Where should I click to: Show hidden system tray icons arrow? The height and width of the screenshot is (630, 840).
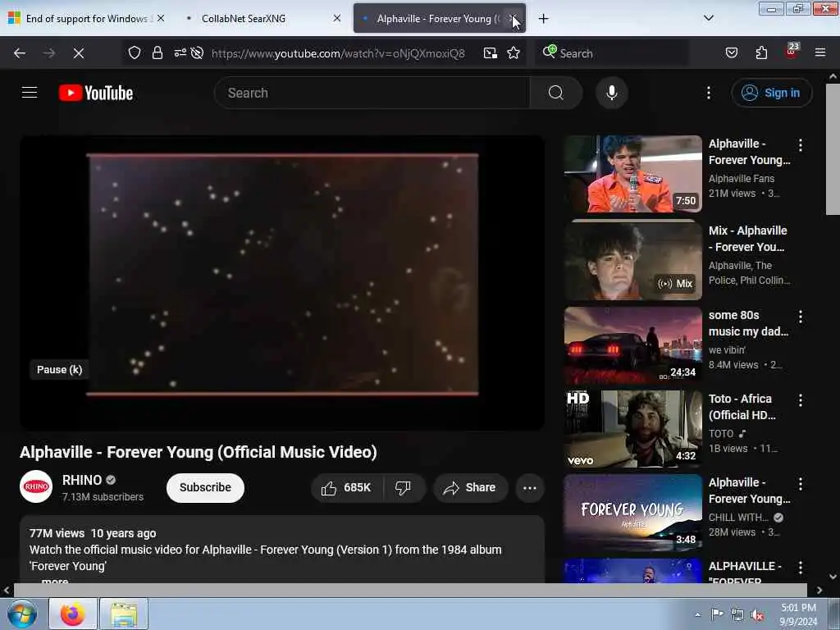697,614
